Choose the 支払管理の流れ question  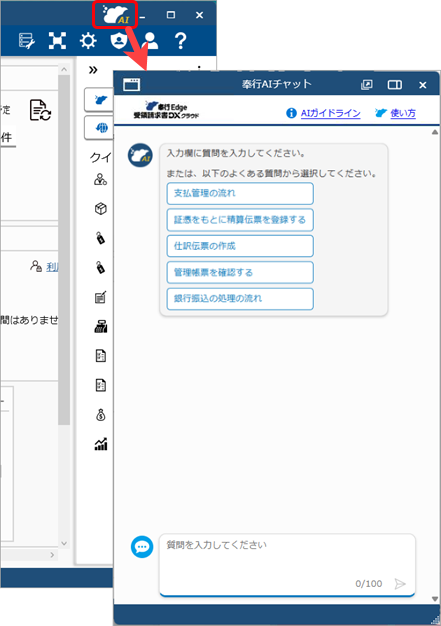click(240, 193)
